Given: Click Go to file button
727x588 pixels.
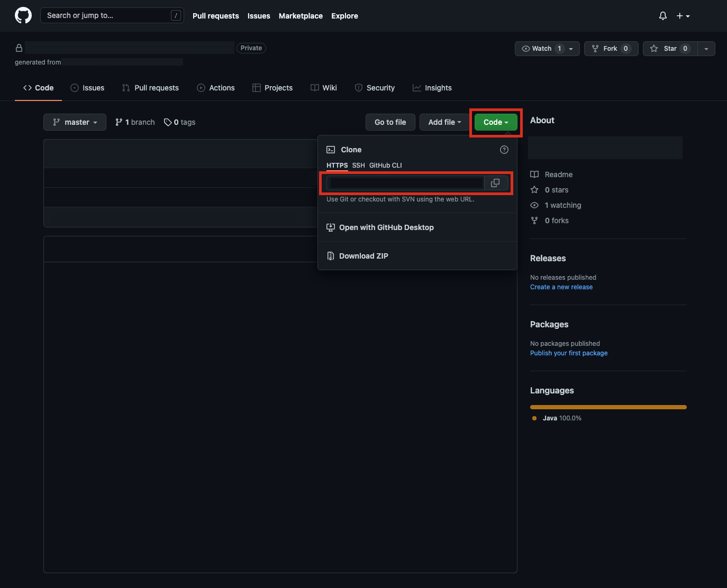Looking at the screenshot, I should [x=390, y=122].
